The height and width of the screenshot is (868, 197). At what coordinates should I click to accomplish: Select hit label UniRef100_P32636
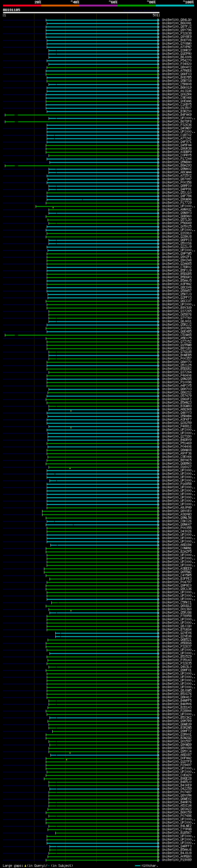coord(177,125)
